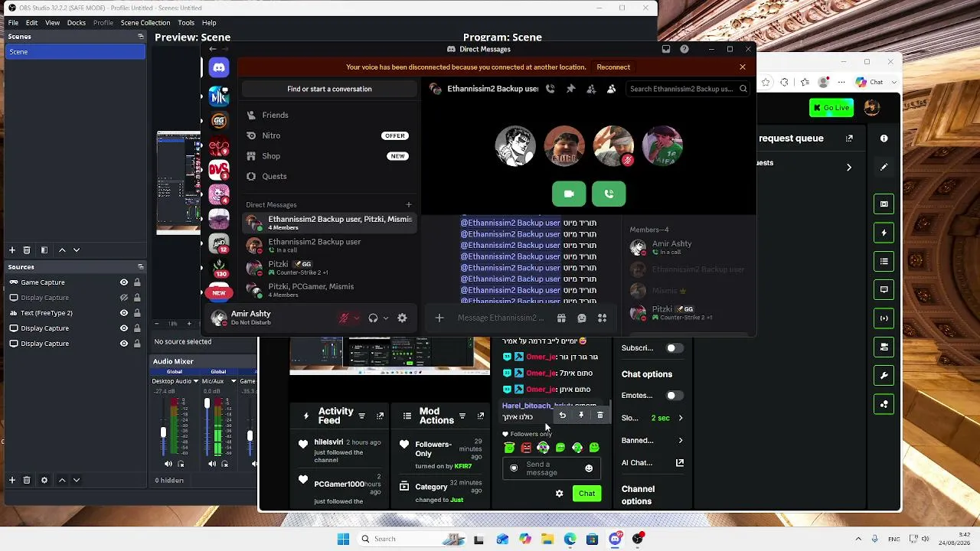Screen dimensions: 980x551
Task: Toggle Subscribers-only chat switch
Action: coord(673,347)
